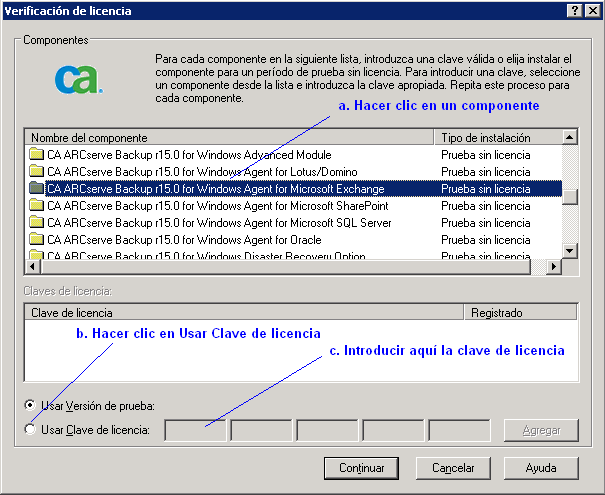Screen dimensions: 605x495
Task: Click Prueba sin licencia cell for Advanced Module
Action: (x=485, y=155)
